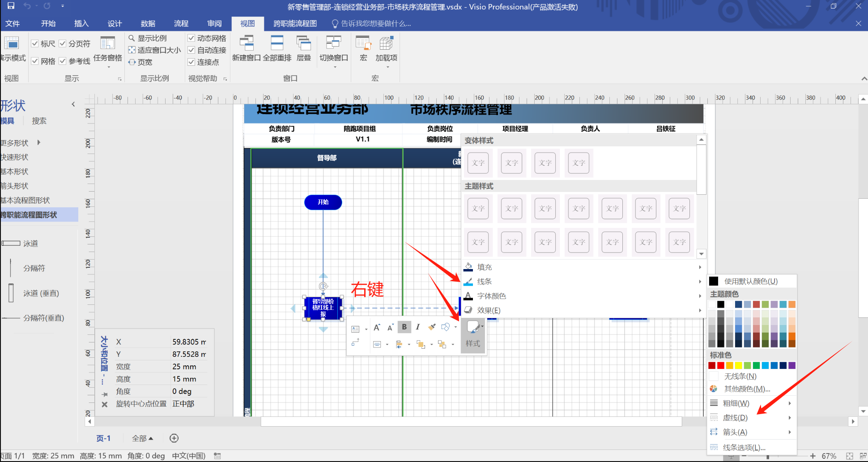The height and width of the screenshot is (462, 868).
Task: Toggle Italic in the mini toolbar
Action: click(417, 327)
